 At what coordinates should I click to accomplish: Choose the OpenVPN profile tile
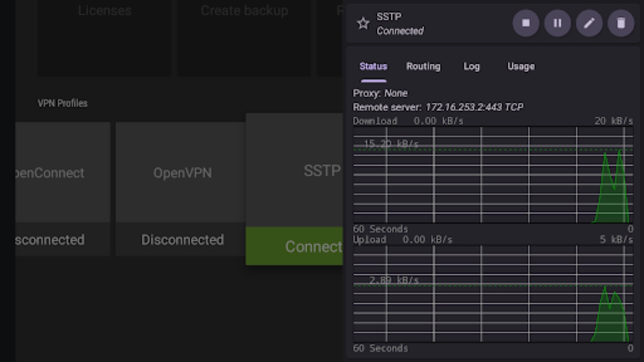coord(182,173)
